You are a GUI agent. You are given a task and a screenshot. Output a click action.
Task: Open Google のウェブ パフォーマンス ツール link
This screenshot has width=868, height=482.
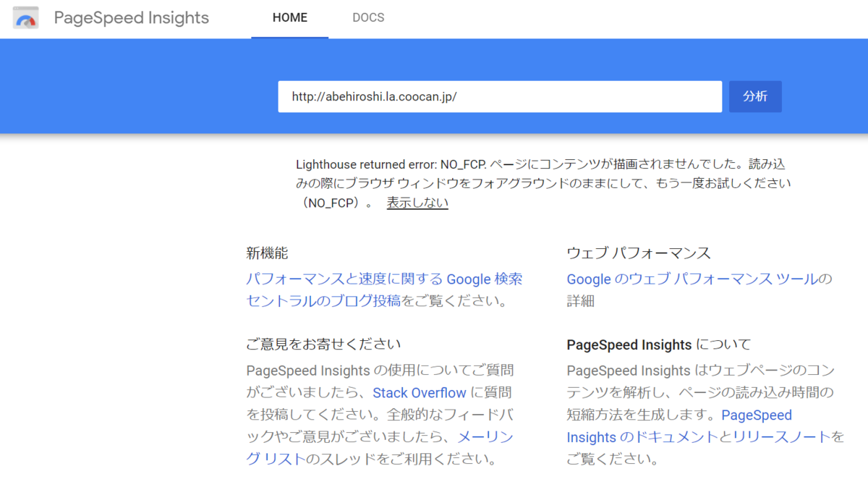[x=693, y=279]
